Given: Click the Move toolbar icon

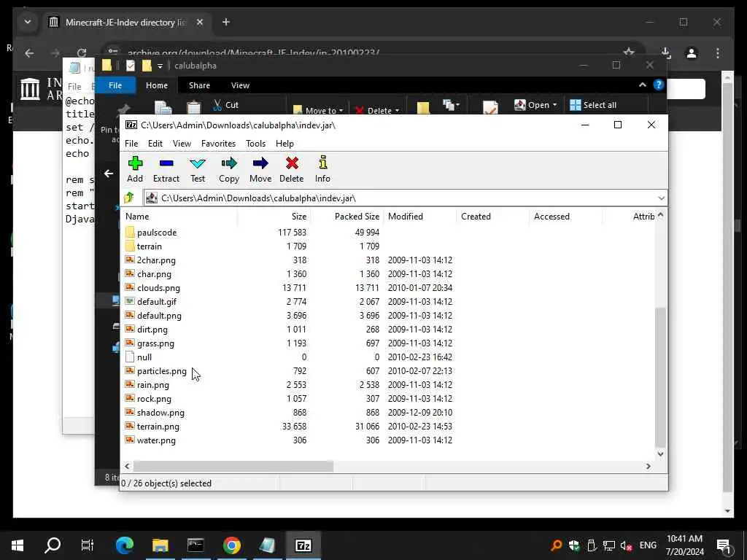Looking at the screenshot, I should pos(260,169).
